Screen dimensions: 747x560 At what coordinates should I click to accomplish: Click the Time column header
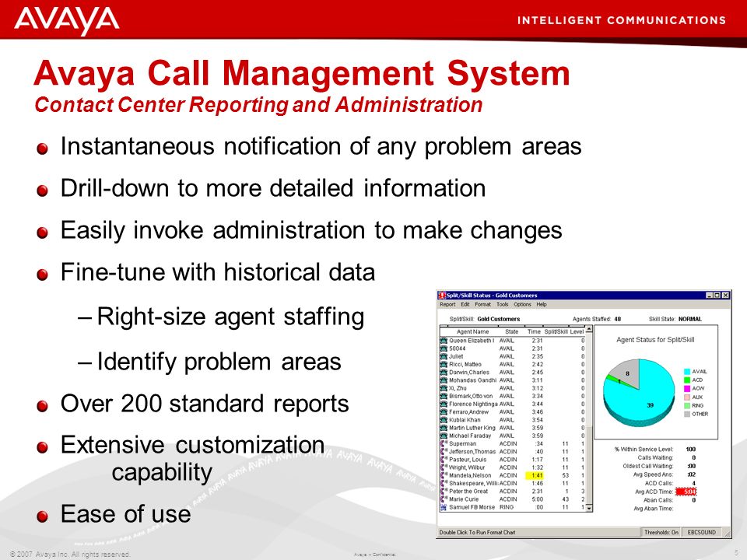[534, 331]
